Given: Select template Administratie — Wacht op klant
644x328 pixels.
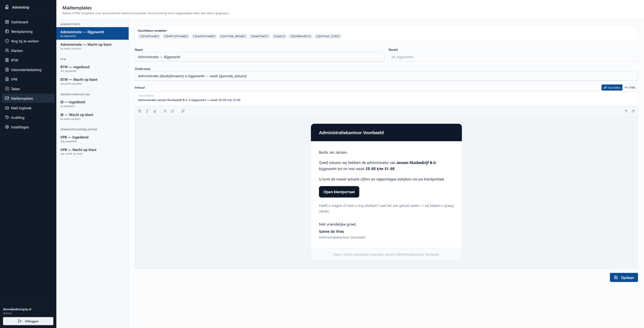Looking at the screenshot, I should pyautogui.click(x=93, y=46).
